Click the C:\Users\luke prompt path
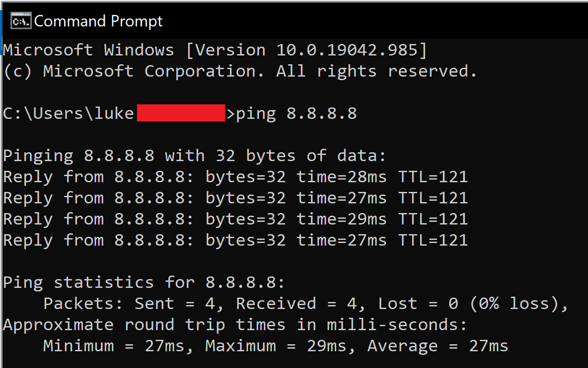Viewport: 588px width, 368px height. (x=68, y=114)
